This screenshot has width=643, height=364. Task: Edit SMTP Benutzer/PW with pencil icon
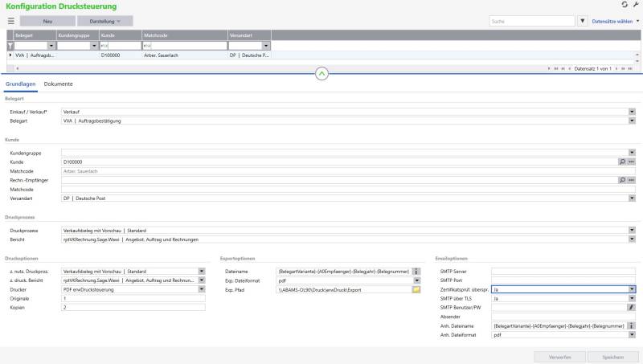(x=631, y=307)
